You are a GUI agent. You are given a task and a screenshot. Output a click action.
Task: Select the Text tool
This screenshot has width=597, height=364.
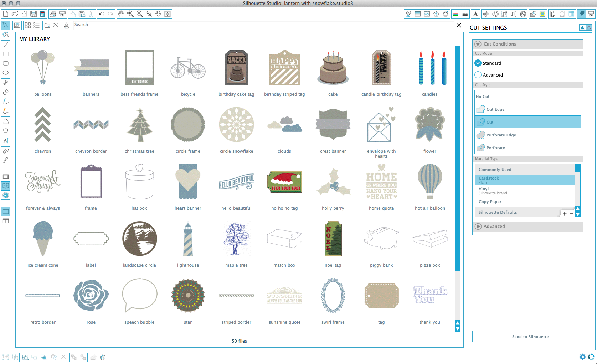tap(6, 140)
